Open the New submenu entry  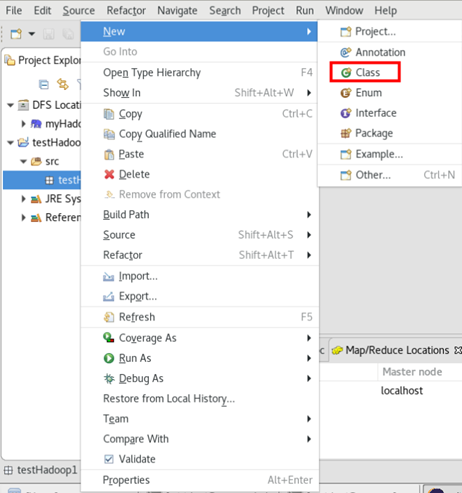[199, 32]
